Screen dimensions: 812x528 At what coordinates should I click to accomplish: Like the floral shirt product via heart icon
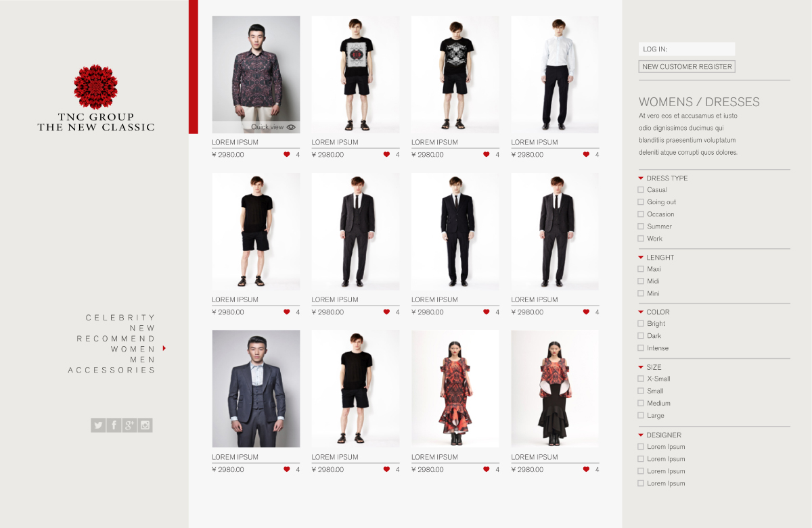click(x=286, y=155)
